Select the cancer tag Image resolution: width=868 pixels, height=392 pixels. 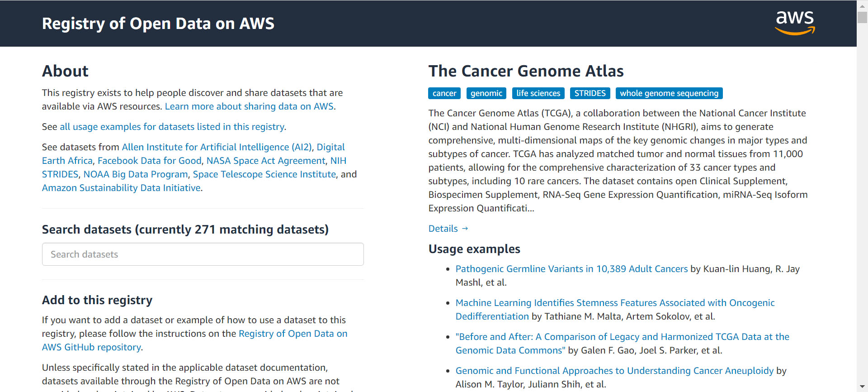pyautogui.click(x=444, y=93)
